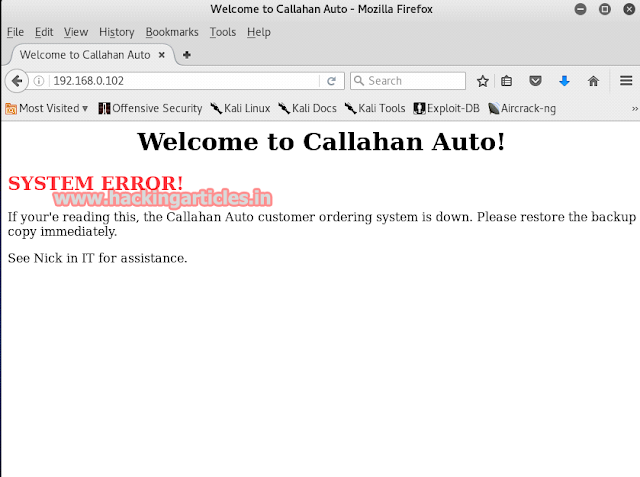Viewport: 640px width, 477px height.
Task: Click the paragraph about ordering system being down
Action: tap(321, 224)
